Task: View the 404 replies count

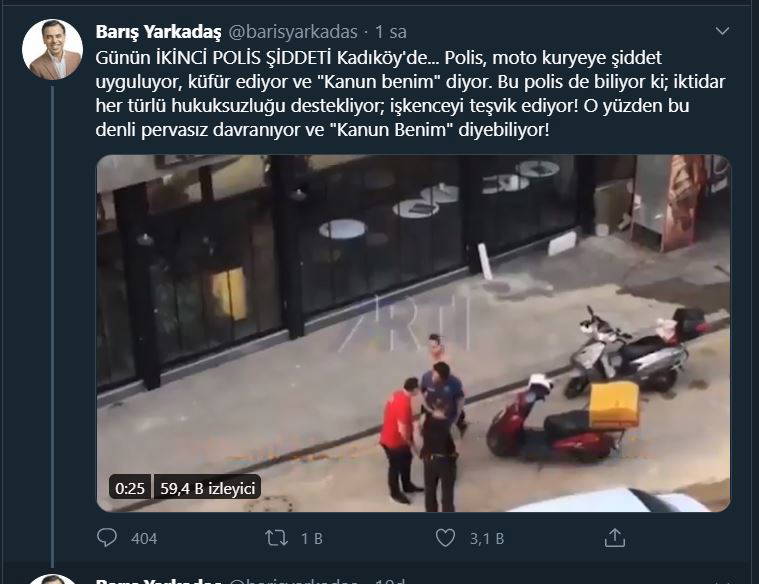Action: tap(144, 538)
